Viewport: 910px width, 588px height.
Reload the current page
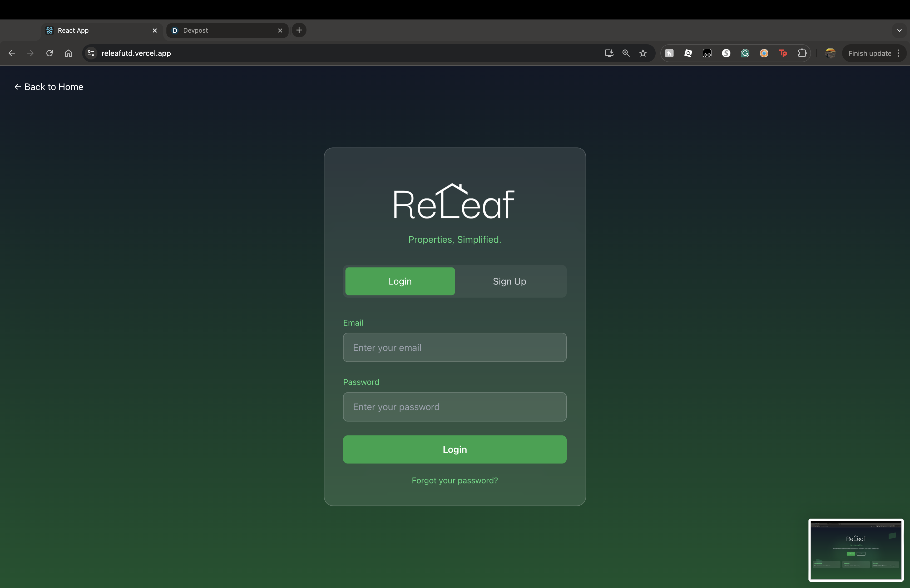click(49, 53)
